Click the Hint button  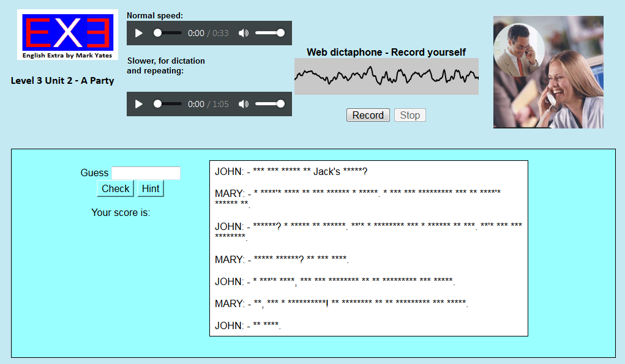coord(151,188)
